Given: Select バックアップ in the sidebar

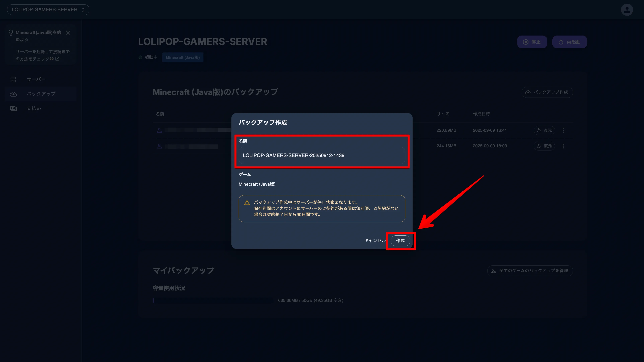Looking at the screenshot, I should tap(41, 94).
